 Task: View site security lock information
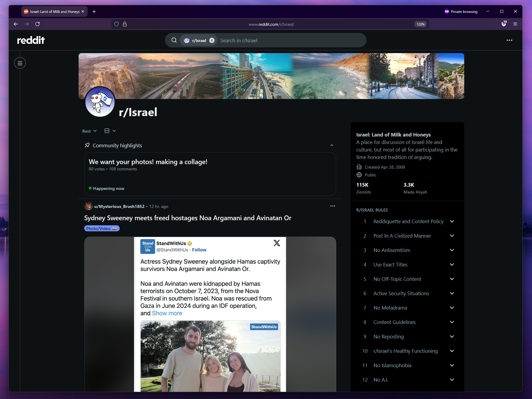(125, 24)
